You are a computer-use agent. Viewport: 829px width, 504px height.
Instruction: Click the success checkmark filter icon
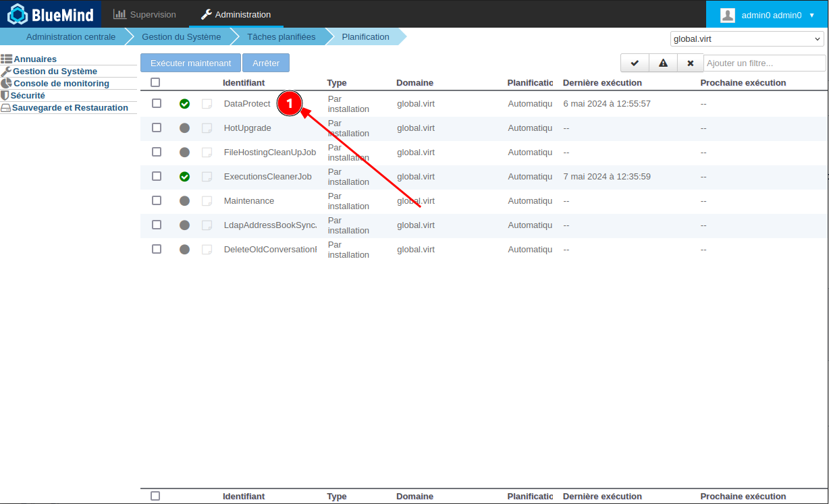[x=635, y=63]
